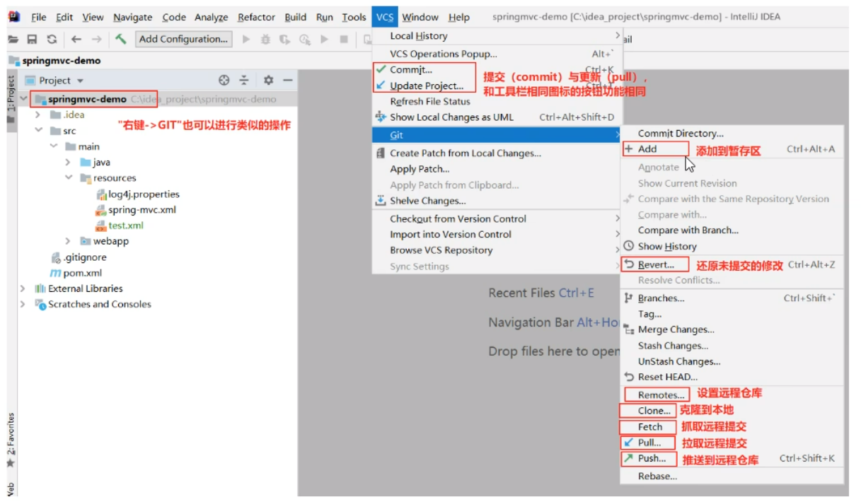The height and width of the screenshot is (504, 861).
Task: Choose Revert... in Git submenu
Action: tap(732, 265)
